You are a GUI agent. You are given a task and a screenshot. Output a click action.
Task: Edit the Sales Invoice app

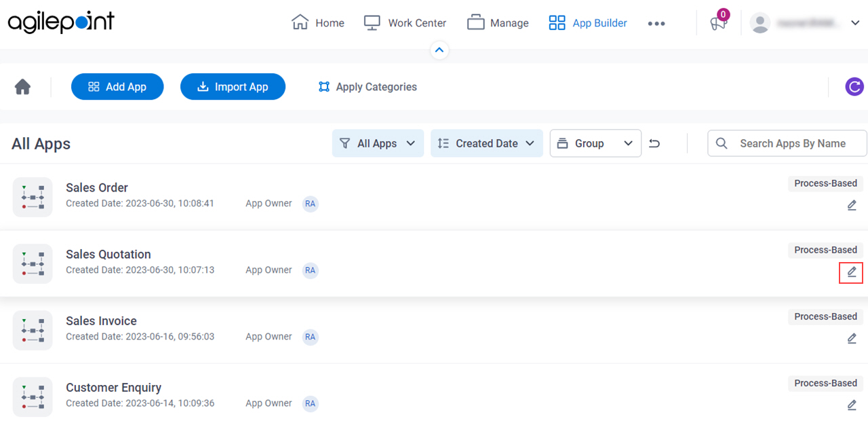852,338
